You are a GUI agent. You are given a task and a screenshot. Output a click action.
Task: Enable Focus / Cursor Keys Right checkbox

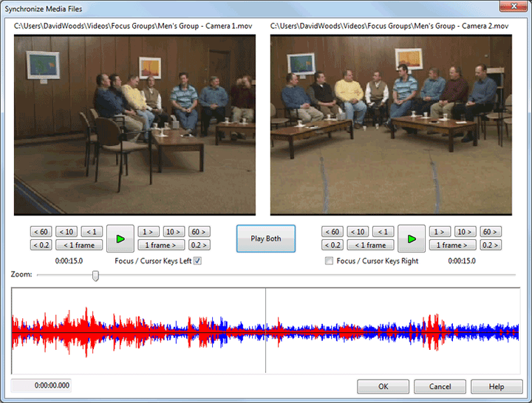(329, 261)
